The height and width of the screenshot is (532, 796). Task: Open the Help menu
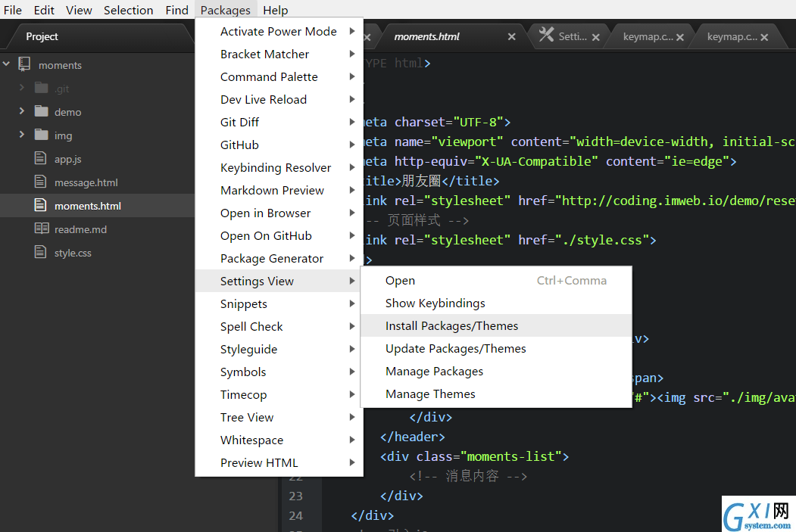[275, 10]
